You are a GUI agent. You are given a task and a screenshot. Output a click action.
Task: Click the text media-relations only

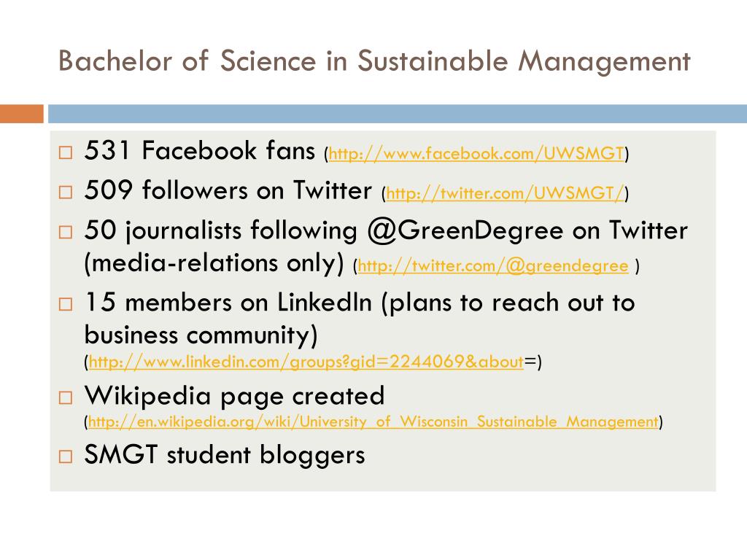pos(214,263)
